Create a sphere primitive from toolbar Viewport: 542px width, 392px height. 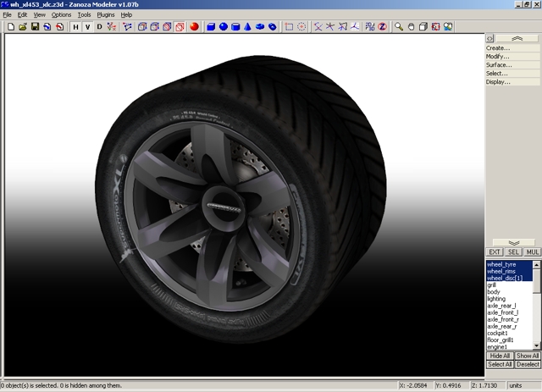tap(224, 27)
